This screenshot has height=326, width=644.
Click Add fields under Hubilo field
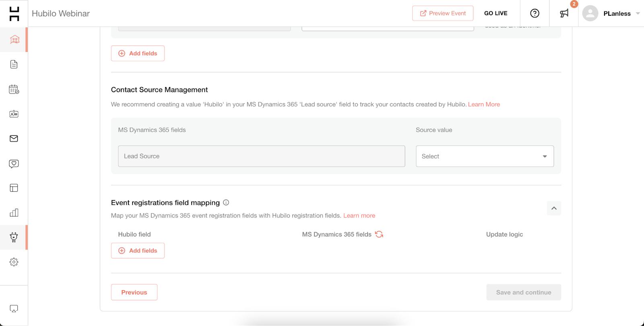pyautogui.click(x=138, y=251)
